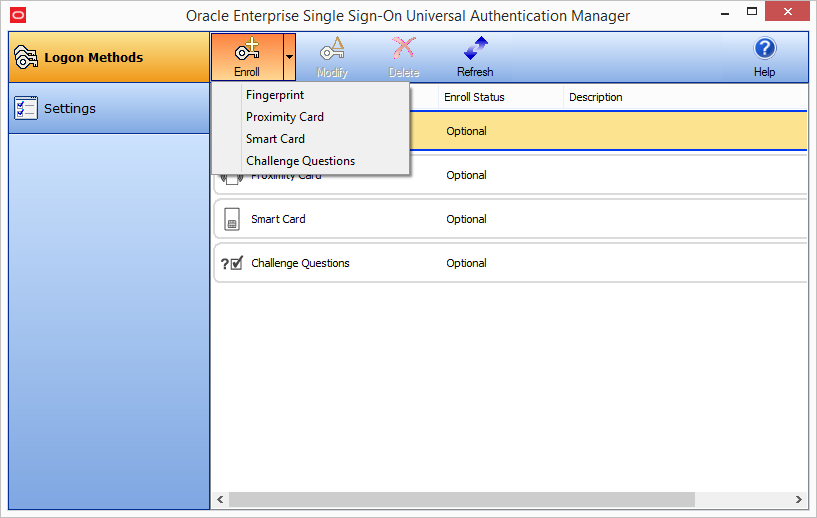Click the Modify toolbar icon
This screenshot has height=518, width=817.
tap(332, 57)
